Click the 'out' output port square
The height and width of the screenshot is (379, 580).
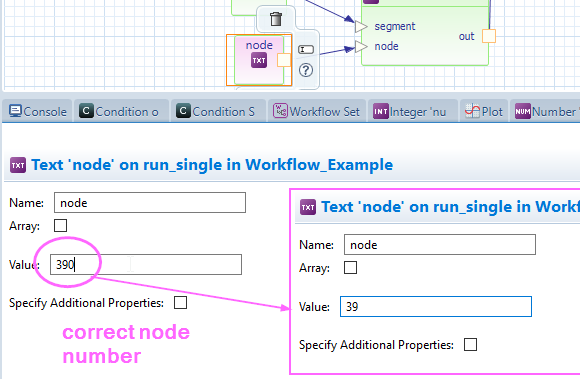pos(489,36)
